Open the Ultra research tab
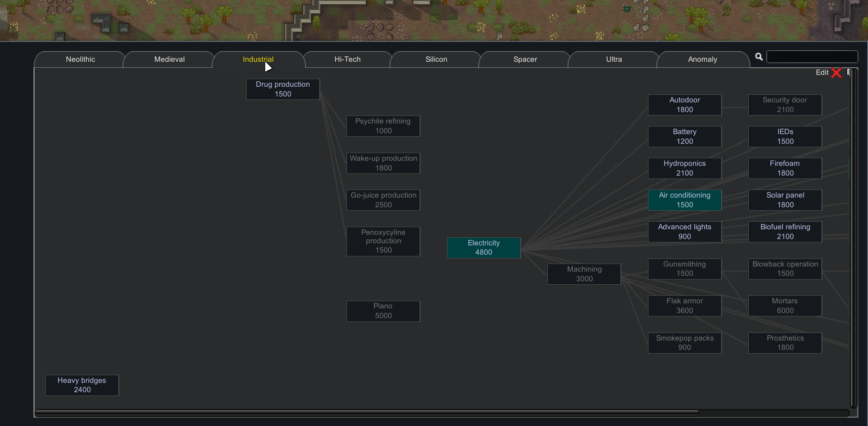This screenshot has height=426, width=868. (x=614, y=59)
